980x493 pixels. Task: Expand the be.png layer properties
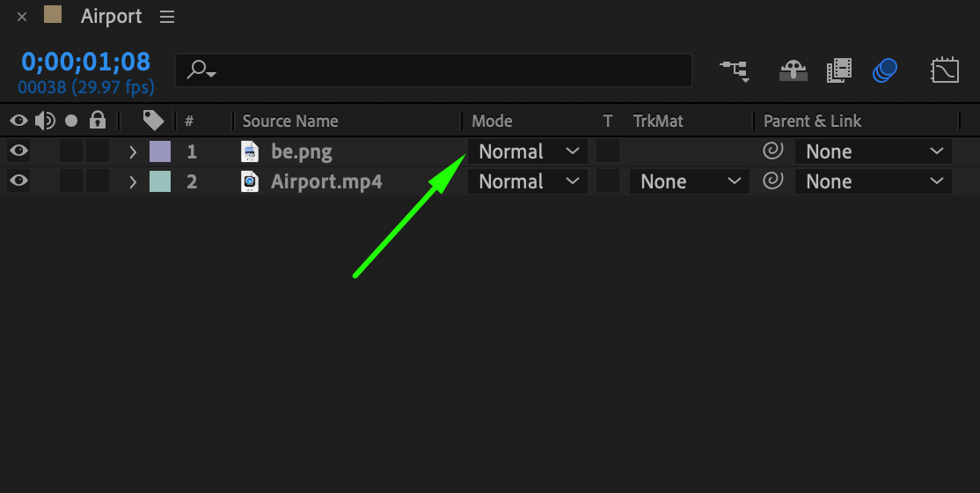[133, 151]
